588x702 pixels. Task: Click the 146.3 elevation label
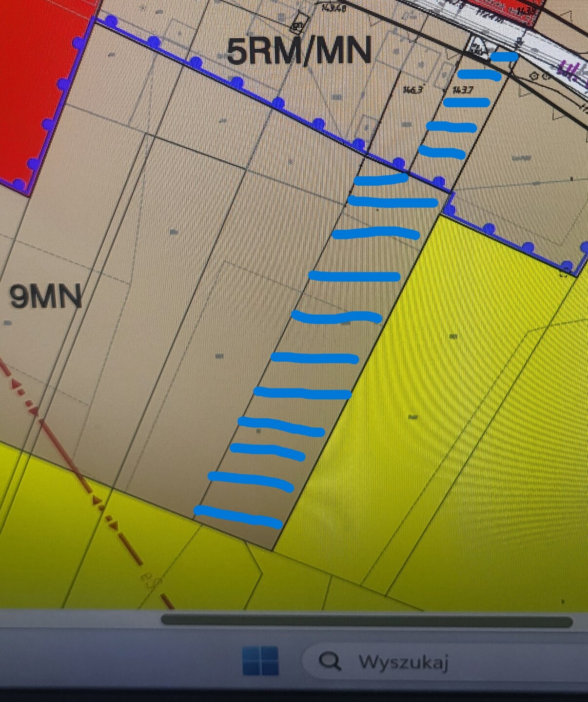[x=412, y=90]
